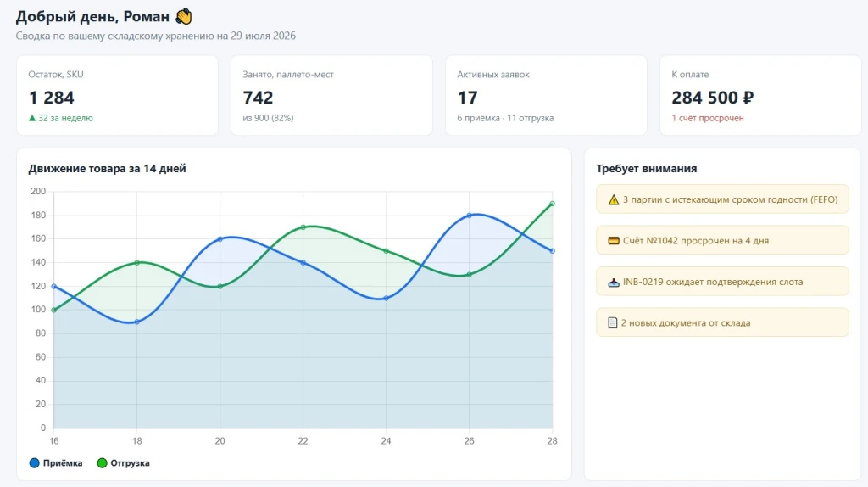The height and width of the screenshot is (487, 868).
Task: Click the inbox tray icon next to INB-0219
Action: pos(614,282)
